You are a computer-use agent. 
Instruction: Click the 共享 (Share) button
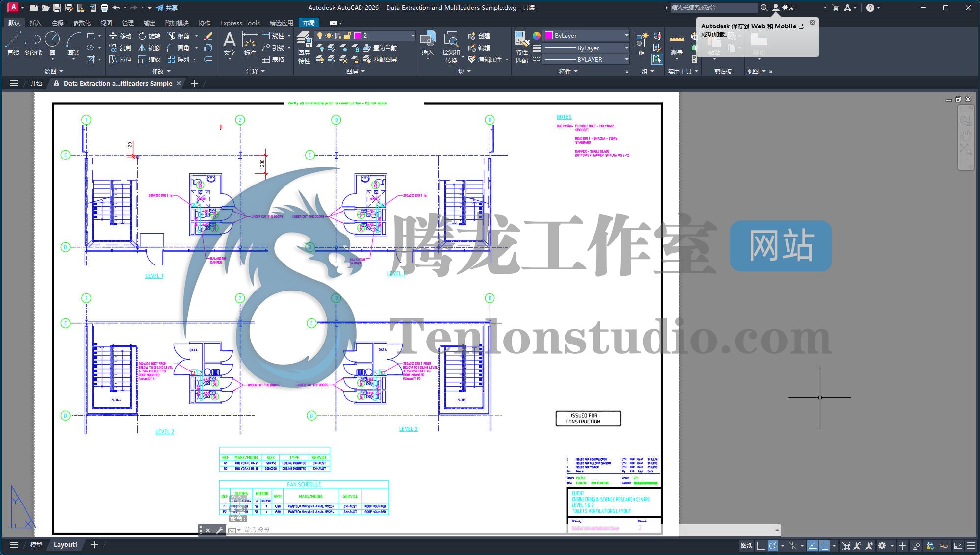pos(167,8)
